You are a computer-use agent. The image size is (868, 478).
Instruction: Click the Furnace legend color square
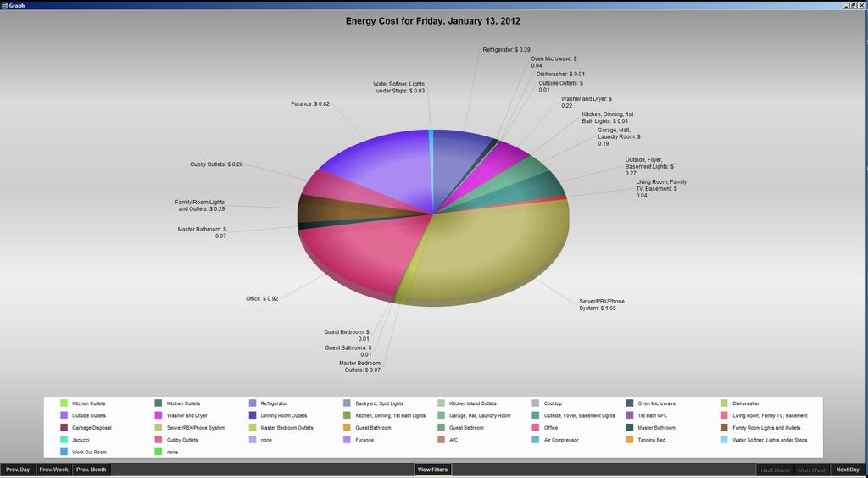(348, 440)
